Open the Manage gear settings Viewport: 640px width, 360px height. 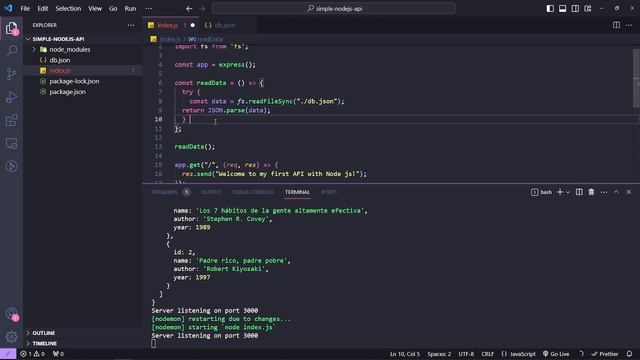[x=11, y=336]
